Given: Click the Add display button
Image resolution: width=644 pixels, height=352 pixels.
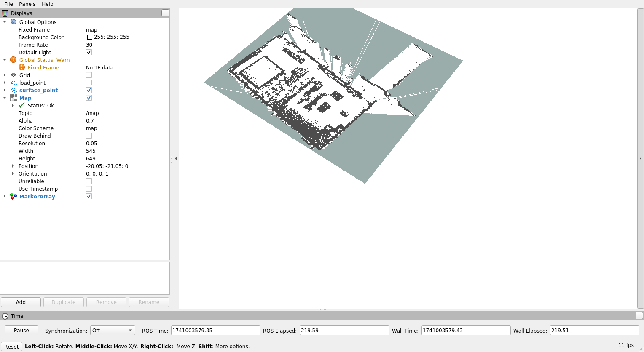Looking at the screenshot, I should [x=21, y=302].
